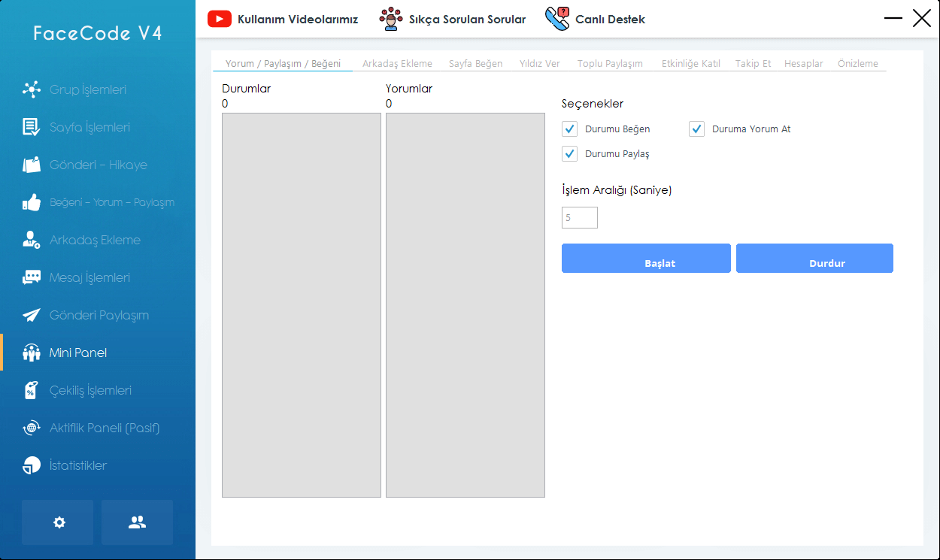This screenshot has width=940, height=560.
Task: Focus the İşlem Aralığı seconds field
Action: click(x=580, y=218)
